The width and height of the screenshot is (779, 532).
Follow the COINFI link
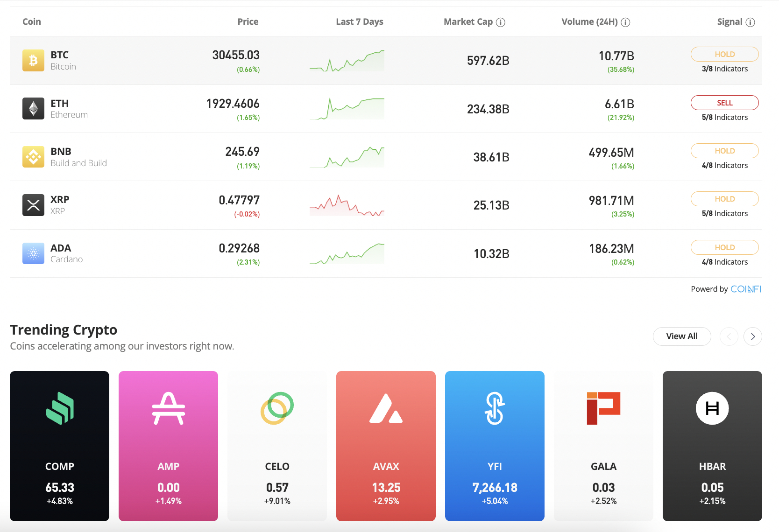pyautogui.click(x=746, y=289)
